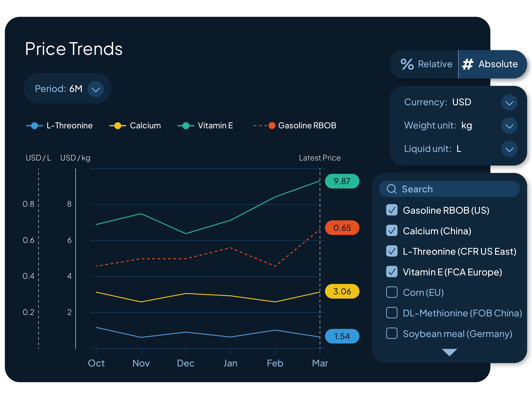Click the Vitamin E green legend marker

(186, 126)
